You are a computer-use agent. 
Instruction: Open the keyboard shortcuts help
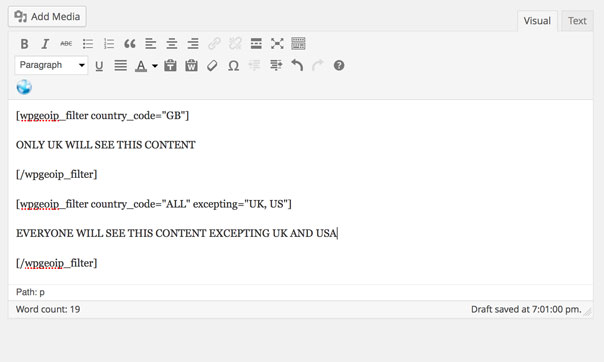tap(339, 66)
